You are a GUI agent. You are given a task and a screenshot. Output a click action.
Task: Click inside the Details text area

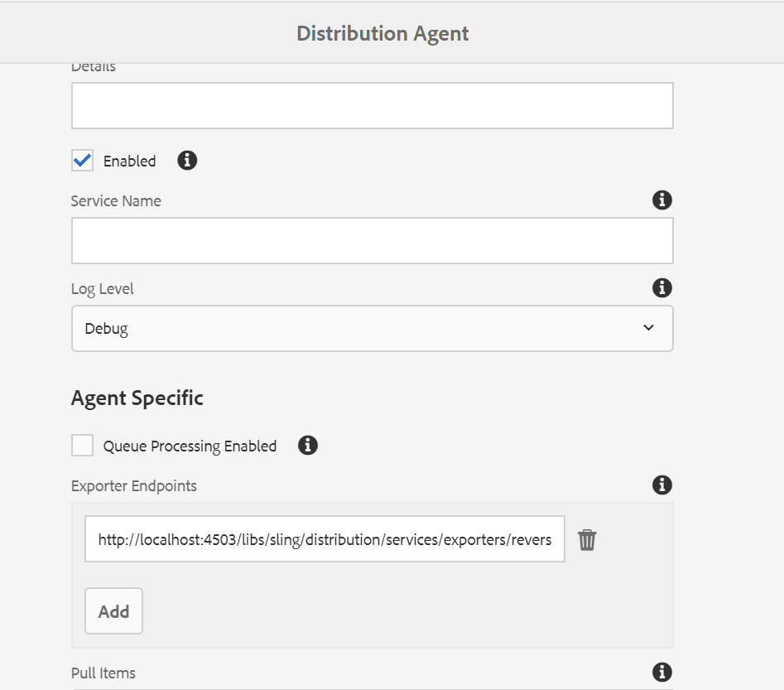point(372,104)
